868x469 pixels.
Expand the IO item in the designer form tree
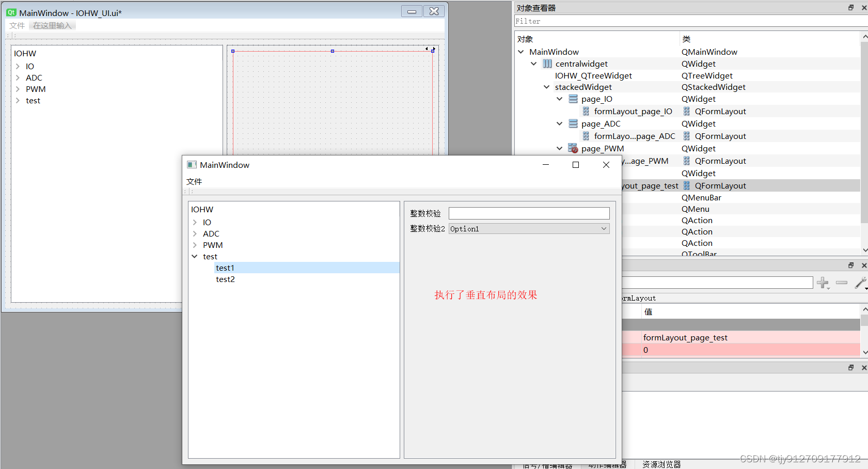pyautogui.click(x=18, y=66)
